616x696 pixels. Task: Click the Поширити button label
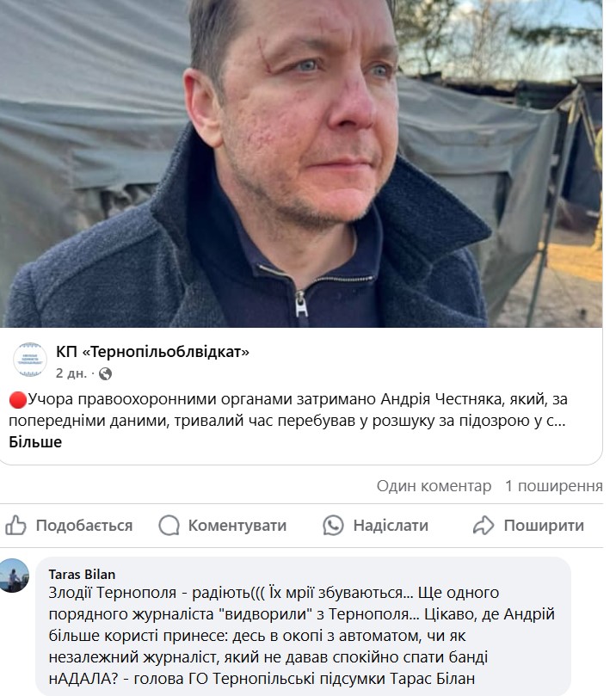pos(544,526)
